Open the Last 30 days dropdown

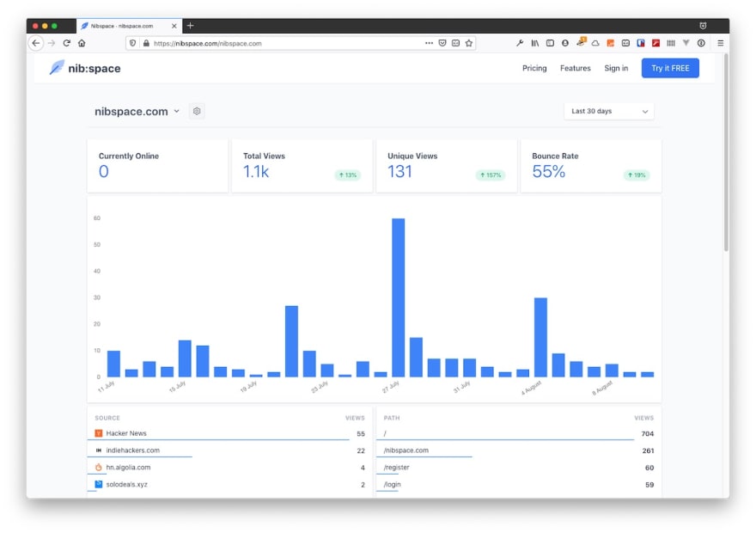(609, 111)
